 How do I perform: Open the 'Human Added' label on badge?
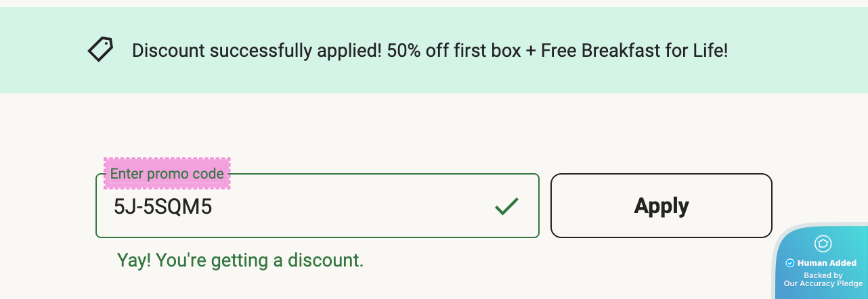(827, 263)
